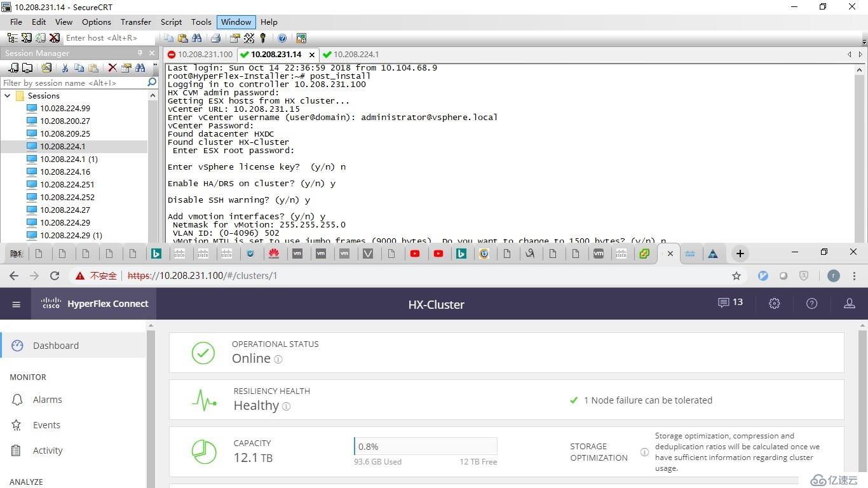Viewport: 868px width, 488px height.
Task: Click the Public Key key icon
Action: click(x=262, y=38)
